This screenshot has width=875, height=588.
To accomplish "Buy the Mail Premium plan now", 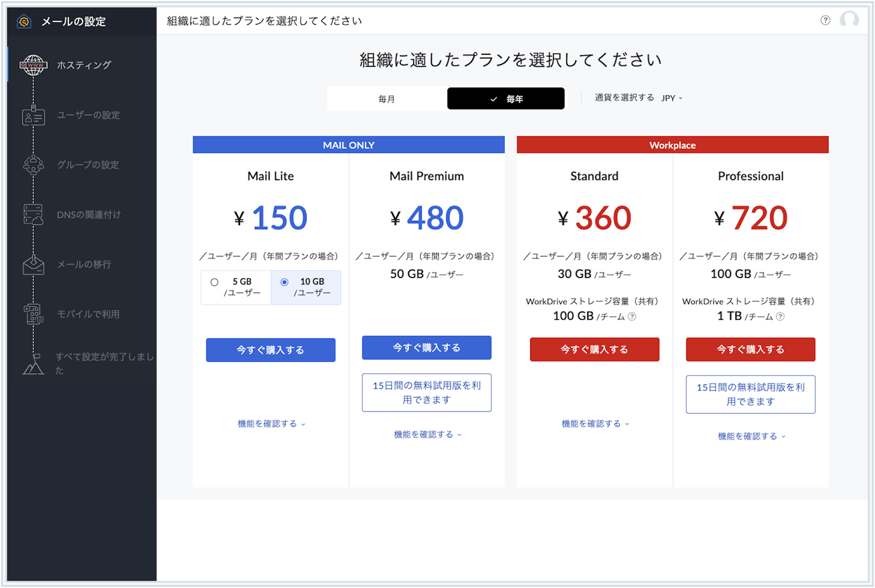I will (x=427, y=348).
